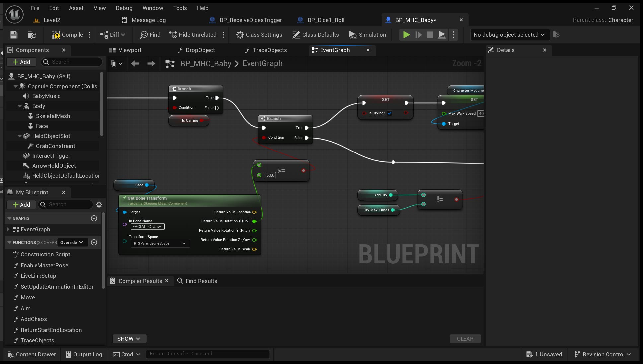Open Find in blueprint tool
This screenshot has height=364, width=643.
click(x=150, y=35)
